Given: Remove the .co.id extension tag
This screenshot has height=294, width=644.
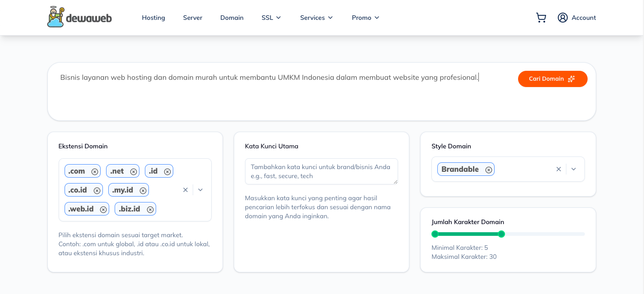Looking at the screenshot, I should [97, 190].
